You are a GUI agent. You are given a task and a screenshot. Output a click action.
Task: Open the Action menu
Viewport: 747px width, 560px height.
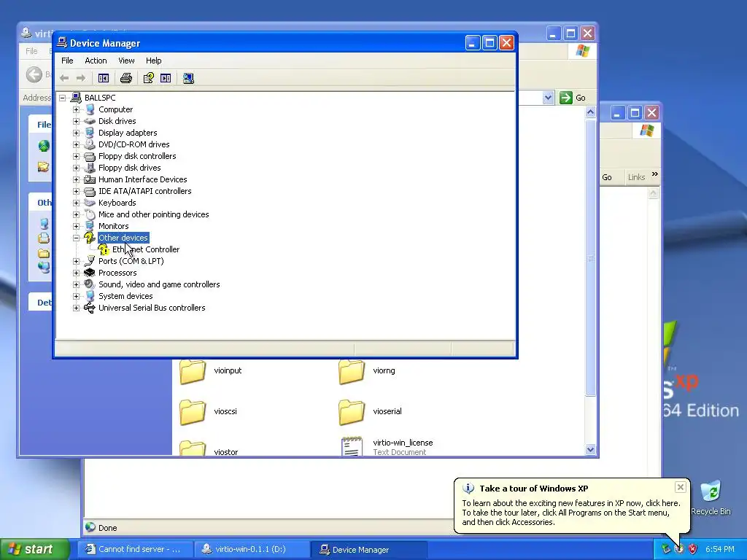coord(96,61)
